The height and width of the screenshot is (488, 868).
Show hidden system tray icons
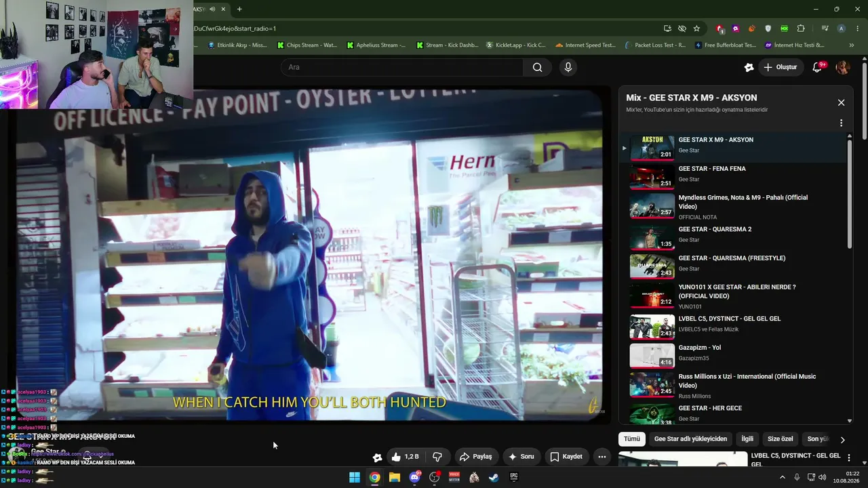(783, 477)
